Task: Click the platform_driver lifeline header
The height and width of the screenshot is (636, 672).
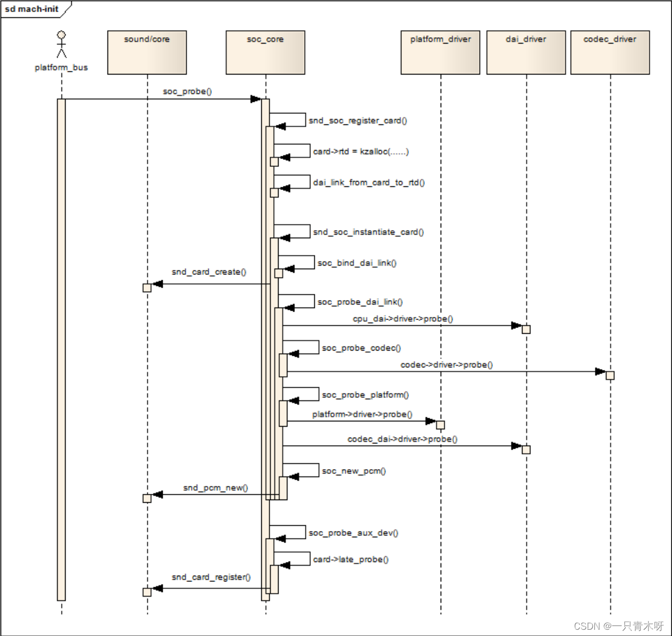Action: click(440, 52)
